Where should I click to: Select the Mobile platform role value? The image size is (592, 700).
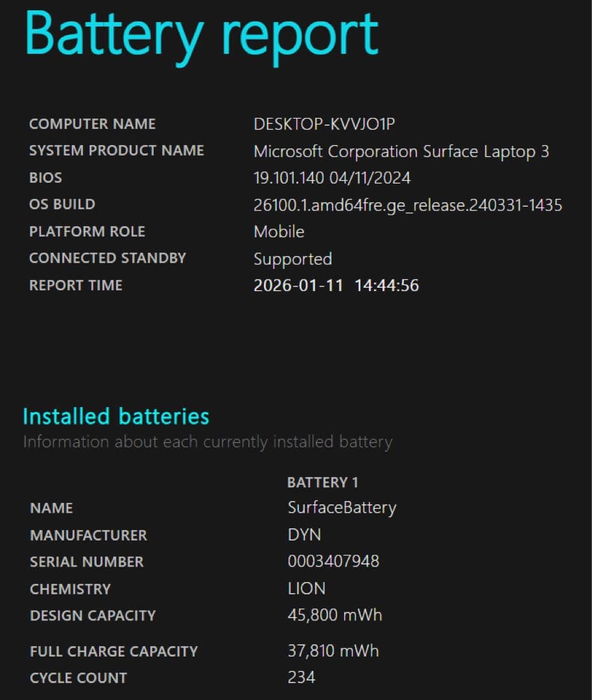click(279, 231)
